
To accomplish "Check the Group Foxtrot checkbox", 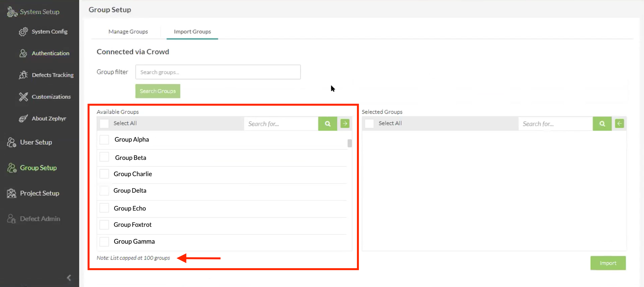I will 104,225.
